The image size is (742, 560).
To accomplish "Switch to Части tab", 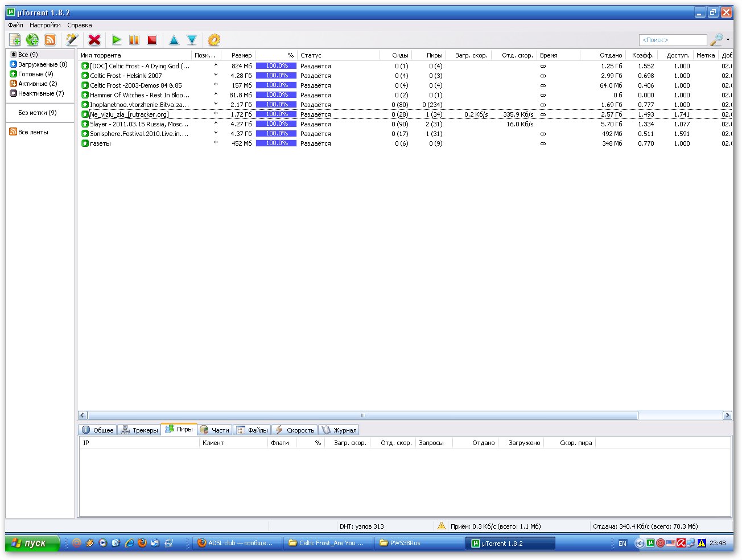I will [215, 430].
